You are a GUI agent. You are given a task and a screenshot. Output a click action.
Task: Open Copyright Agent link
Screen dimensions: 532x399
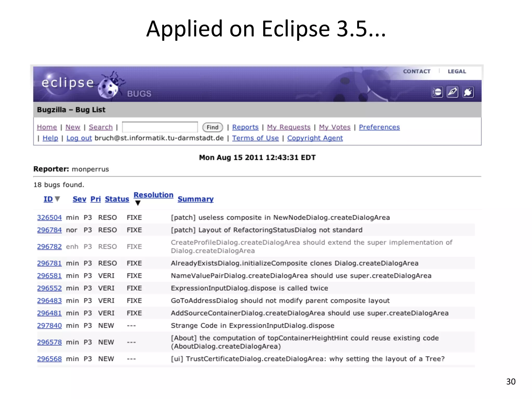[x=315, y=138]
